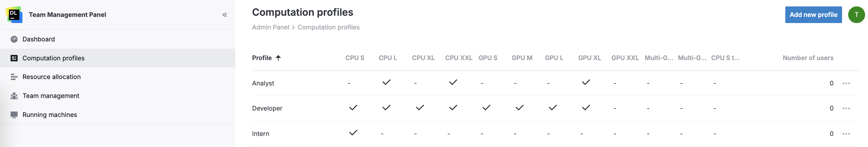Image resolution: width=868 pixels, height=147 pixels.
Task: Click the Resource allocation bars icon
Action: (14, 77)
